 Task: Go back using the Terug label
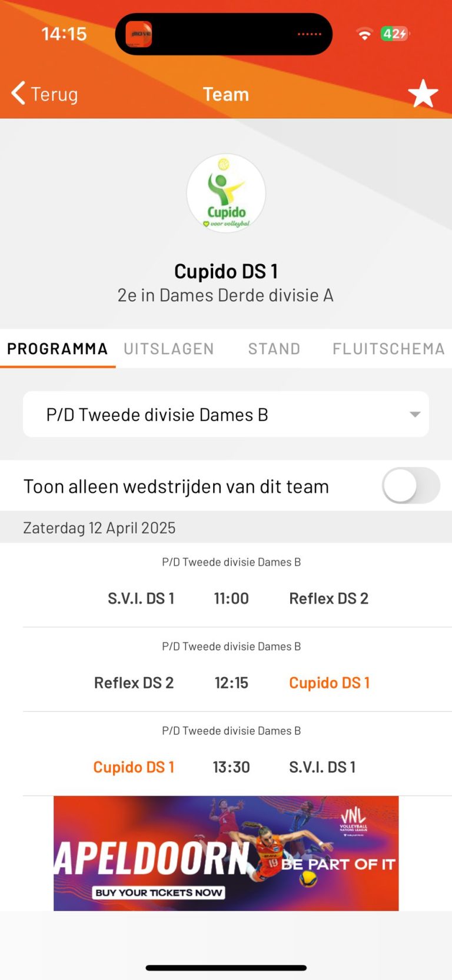[54, 94]
